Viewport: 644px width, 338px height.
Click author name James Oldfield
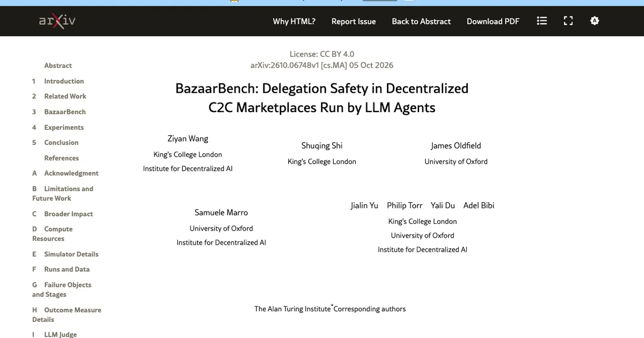pyautogui.click(x=456, y=145)
